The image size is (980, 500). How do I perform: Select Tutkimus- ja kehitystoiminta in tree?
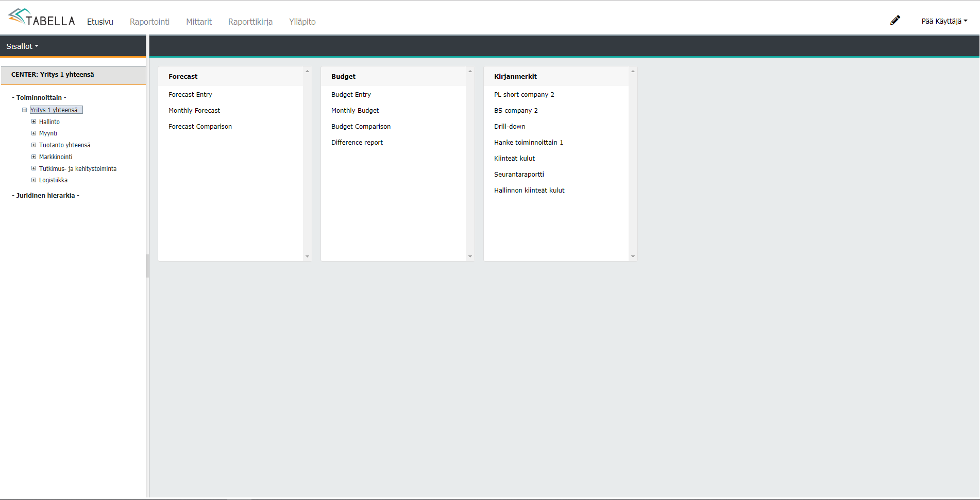pyautogui.click(x=77, y=168)
